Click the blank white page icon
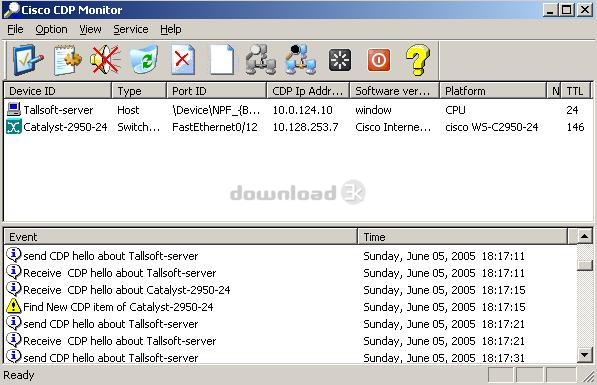Screen dimensions: 597x385 tap(221, 60)
